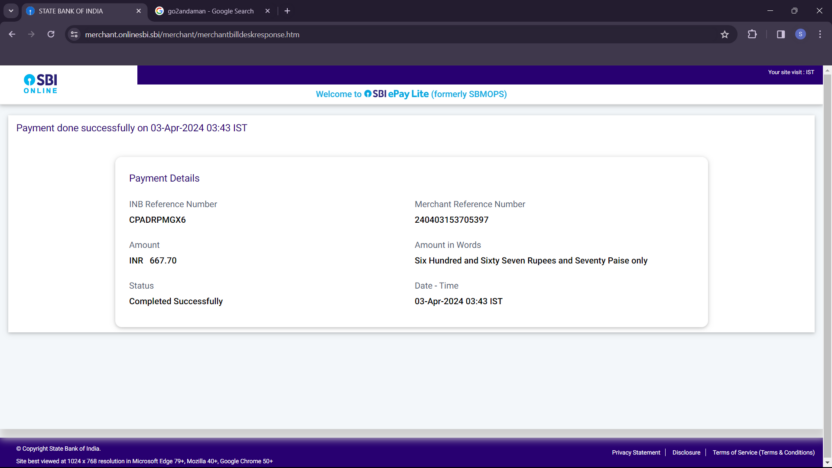The image size is (832, 468).
Task: Click the amount in words value
Action: tap(531, 261)
